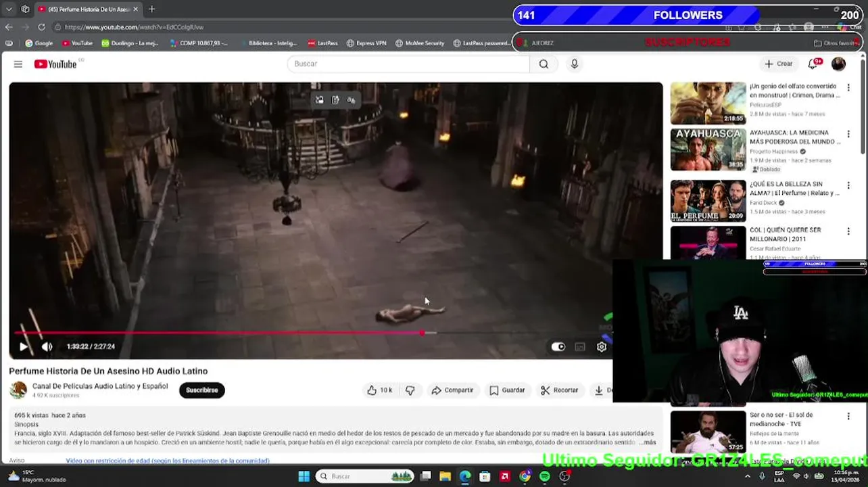Image resolution: width=868 pixels, height=487 pixels.
Task: Click the Crear button
Action: pos(778,64)
